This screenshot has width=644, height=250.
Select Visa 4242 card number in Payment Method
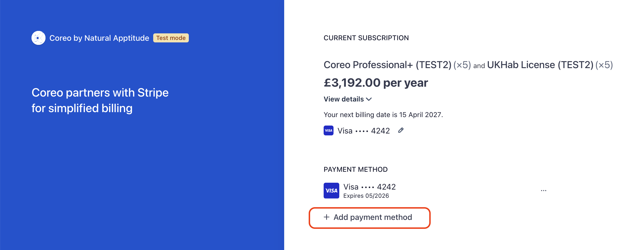click(x=369, y=187)
